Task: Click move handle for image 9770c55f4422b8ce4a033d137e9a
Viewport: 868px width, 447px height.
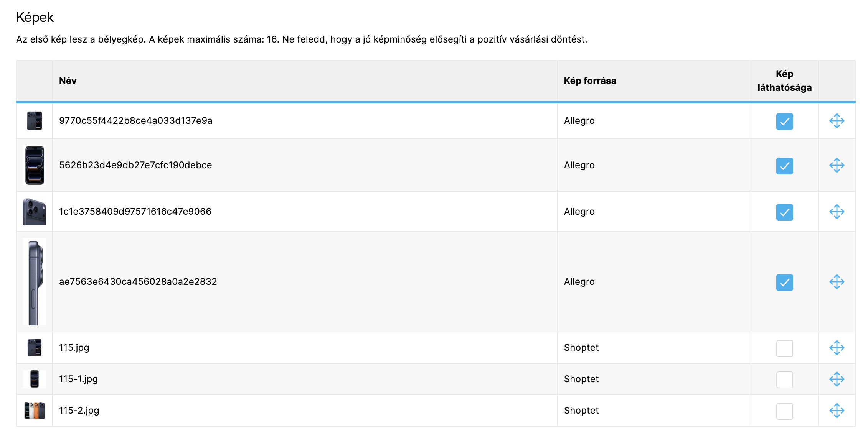Action: tap(837, 121)
